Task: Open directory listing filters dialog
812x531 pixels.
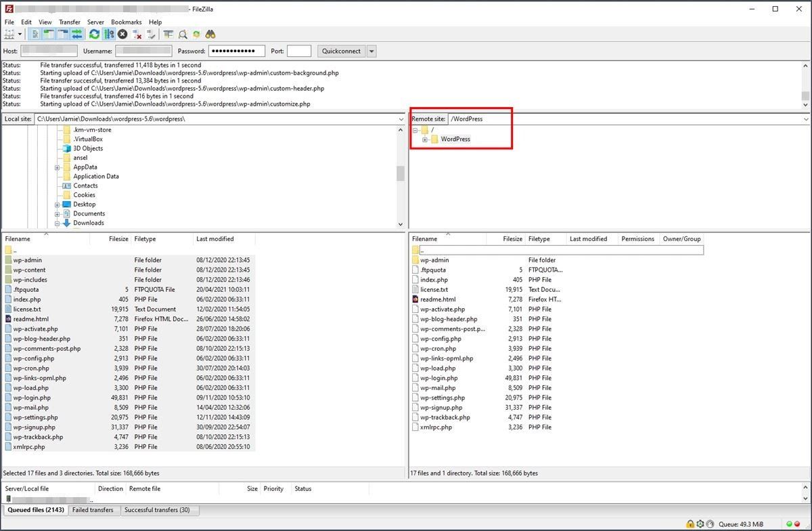Action: click(x=168, y=34)
